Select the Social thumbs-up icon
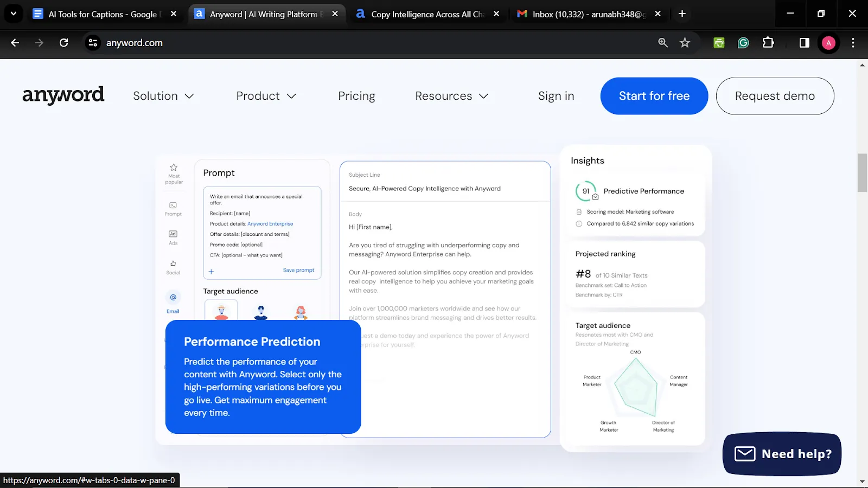Viewport: 868px width, 488px height. [x=173, y=264]
